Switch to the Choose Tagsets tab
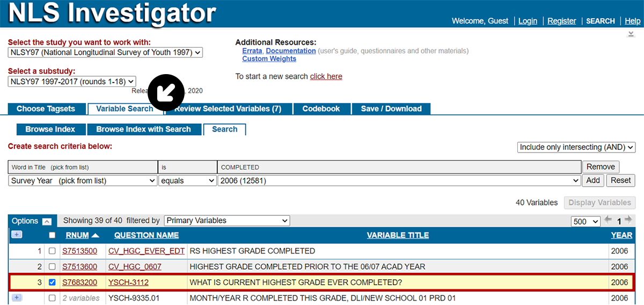 coord(46,109)
